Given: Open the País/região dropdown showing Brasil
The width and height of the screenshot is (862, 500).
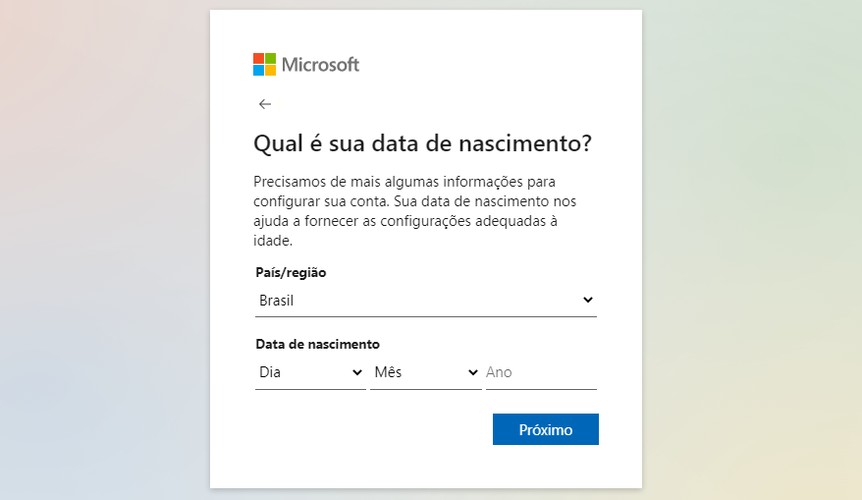Looking at the screenshot, I should click(426, 301).
